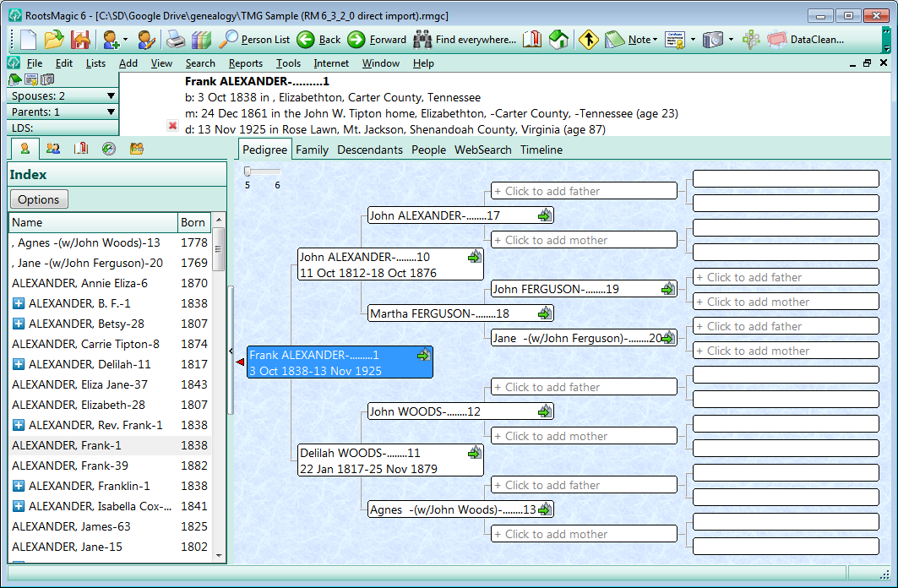
Task: Select the bookmarks sidebar tab icon
Action: 81,149
